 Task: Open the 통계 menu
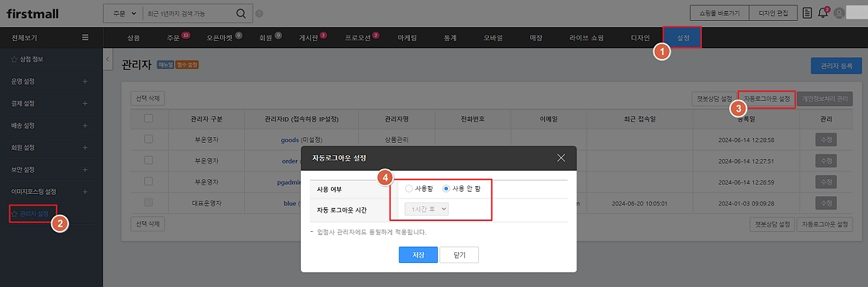(x=450, y=38)
